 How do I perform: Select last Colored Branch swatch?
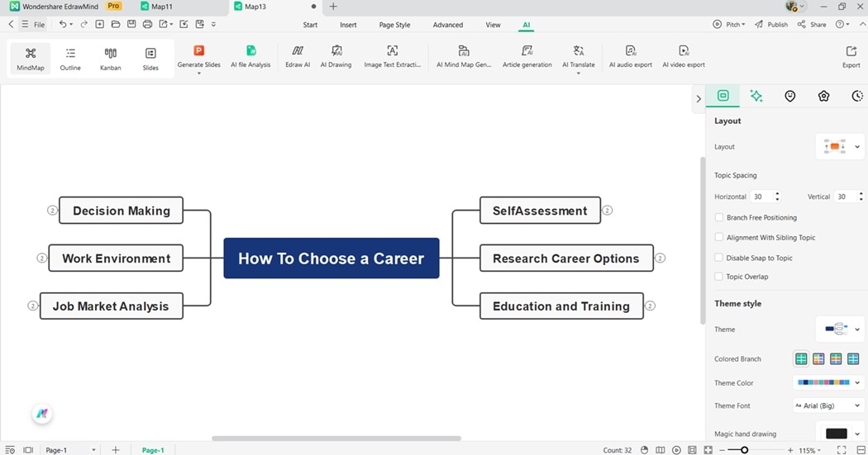[853, 359]
